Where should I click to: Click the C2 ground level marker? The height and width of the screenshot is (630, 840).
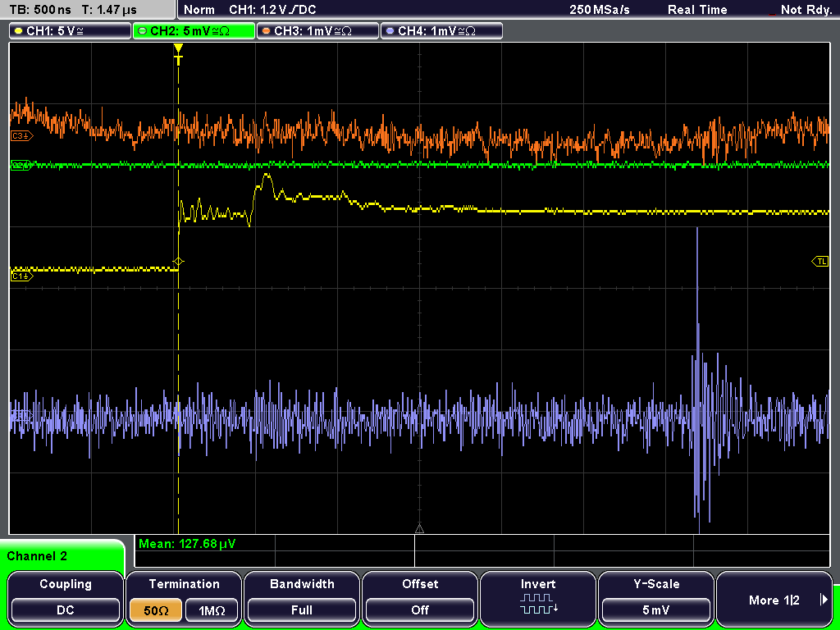21,165
